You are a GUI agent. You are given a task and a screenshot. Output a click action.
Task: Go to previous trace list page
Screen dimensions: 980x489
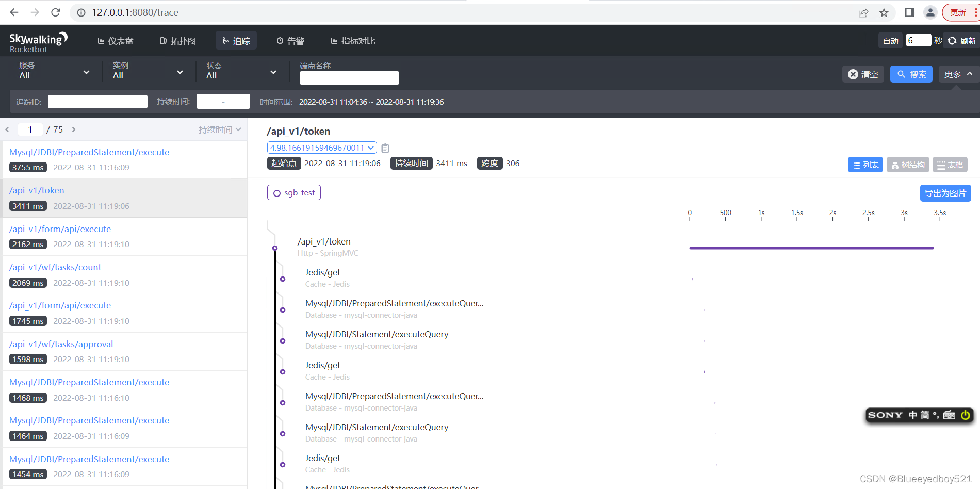click(7, 129)
